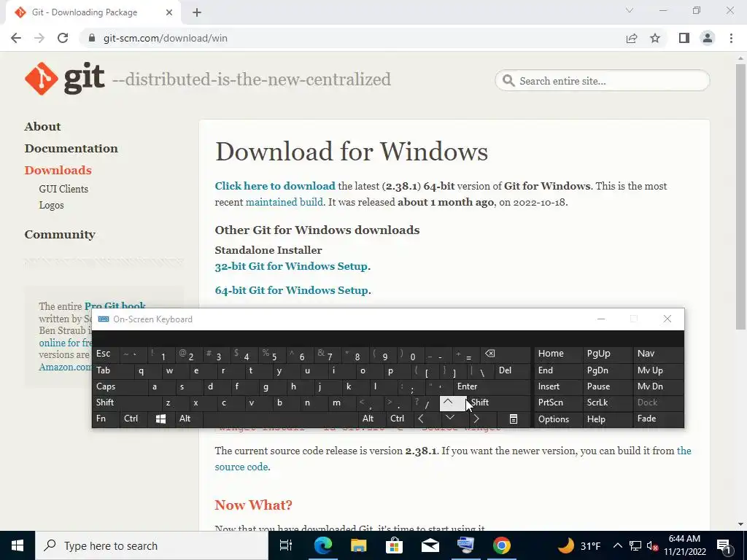Bookmark this page with the star icon

655,38
